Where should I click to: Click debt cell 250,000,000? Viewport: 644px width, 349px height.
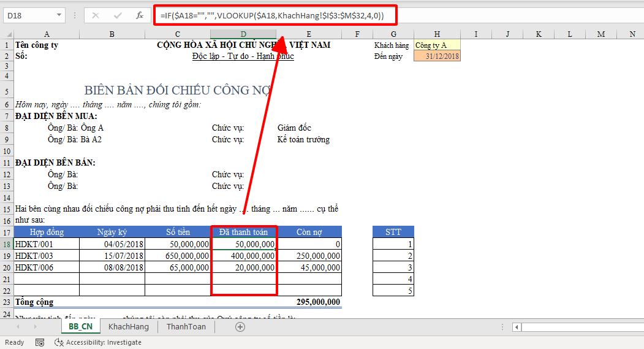309,256
